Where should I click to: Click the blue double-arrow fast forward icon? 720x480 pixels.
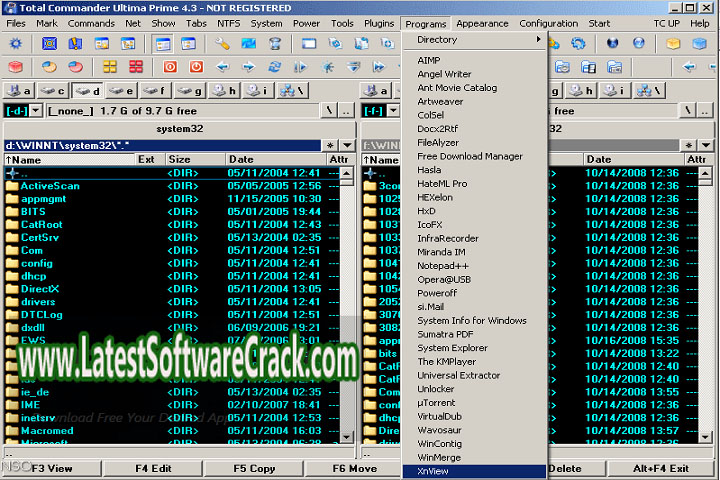point(379,67)
